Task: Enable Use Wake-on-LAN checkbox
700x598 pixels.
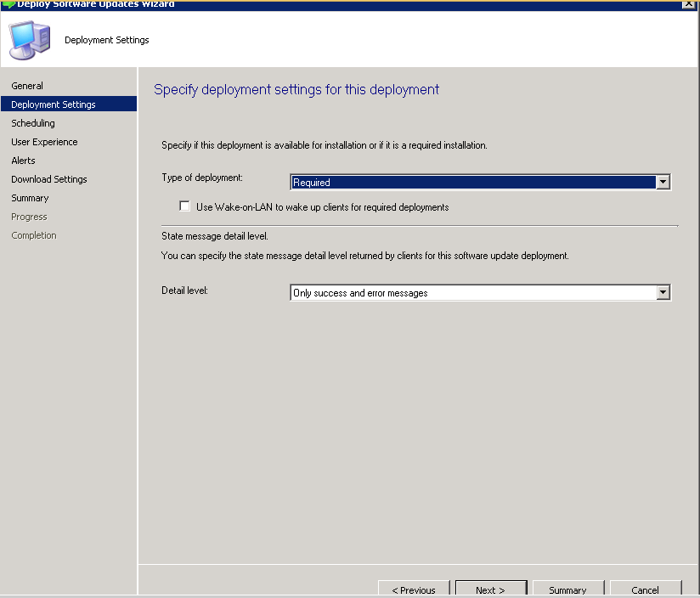Action: click(x=184, y=206)
